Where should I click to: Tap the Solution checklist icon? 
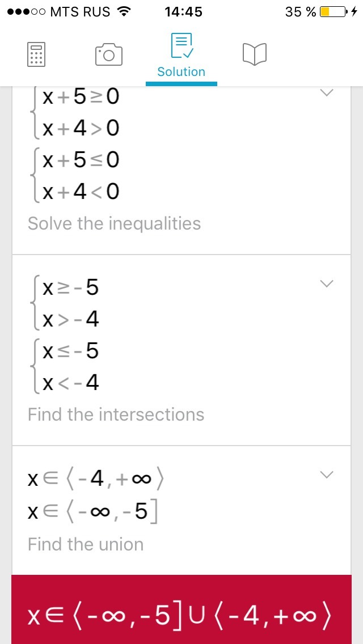181,46
